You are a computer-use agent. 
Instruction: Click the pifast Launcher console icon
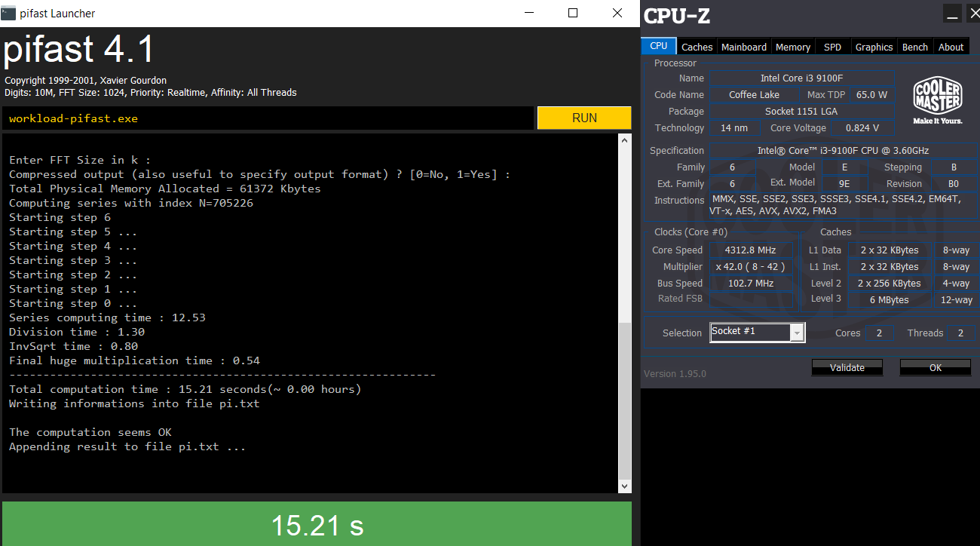click(8, 14)
